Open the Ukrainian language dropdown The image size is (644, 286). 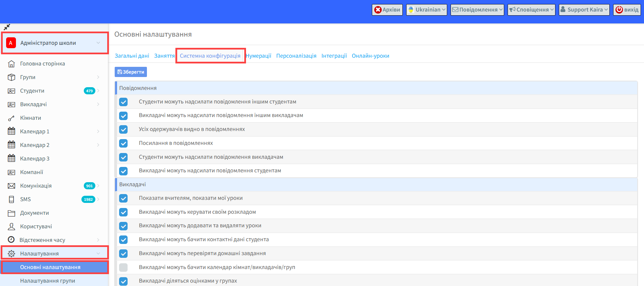427,10
